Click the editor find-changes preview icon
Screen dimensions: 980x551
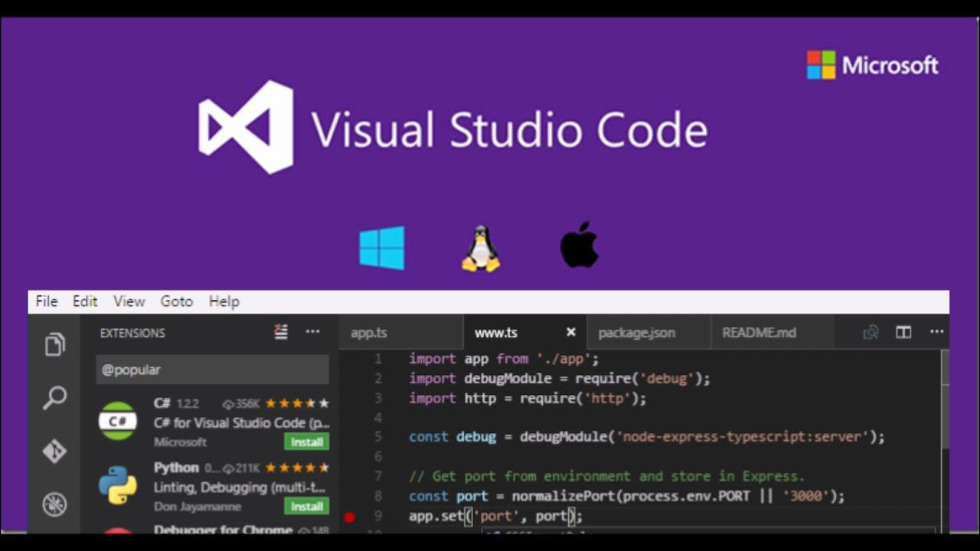click(x=871, y=332)
